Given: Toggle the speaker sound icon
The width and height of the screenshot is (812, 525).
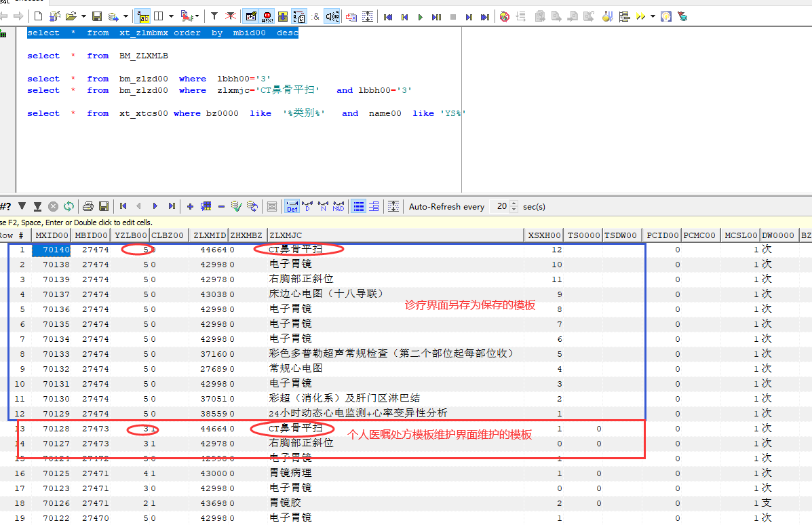Looking at the screenshot, I should point(332,16).
